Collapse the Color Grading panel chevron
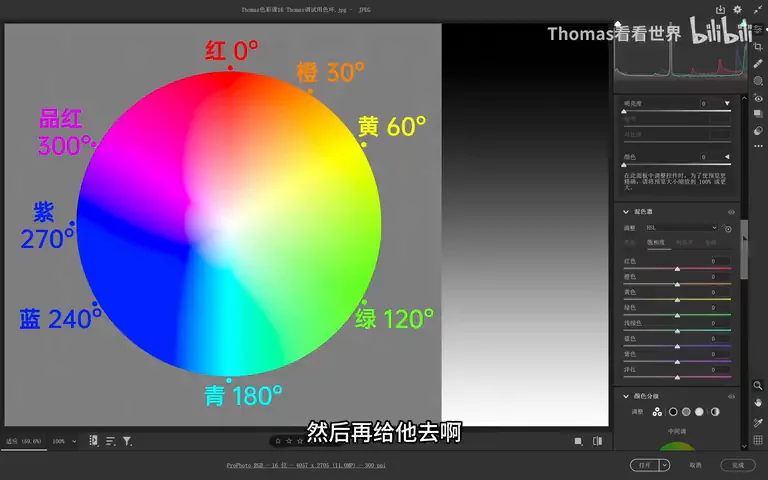 [625, 396]
